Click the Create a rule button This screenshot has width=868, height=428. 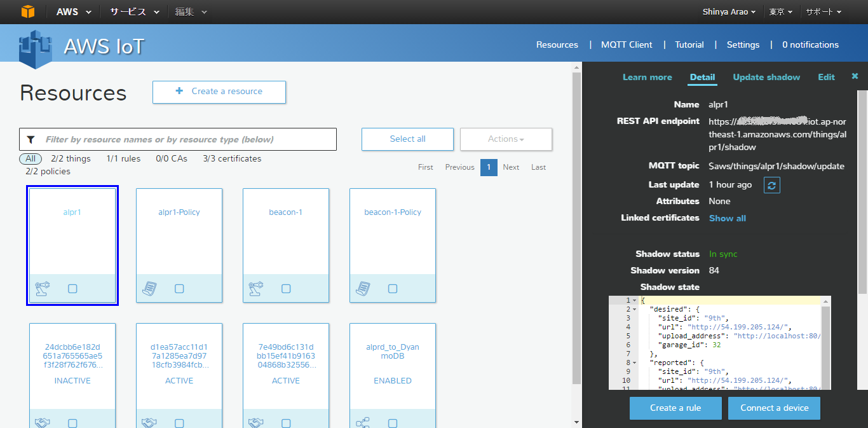pos(675,408)
